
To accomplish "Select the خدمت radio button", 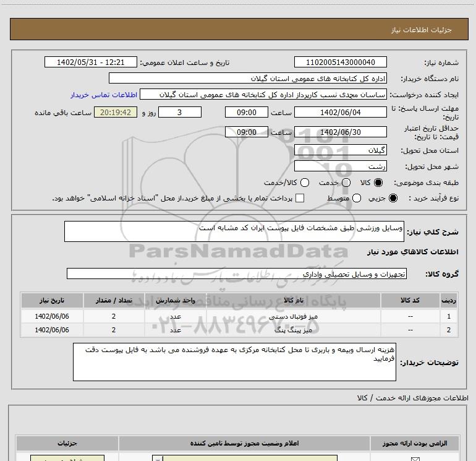I will (x=346, y=183).
